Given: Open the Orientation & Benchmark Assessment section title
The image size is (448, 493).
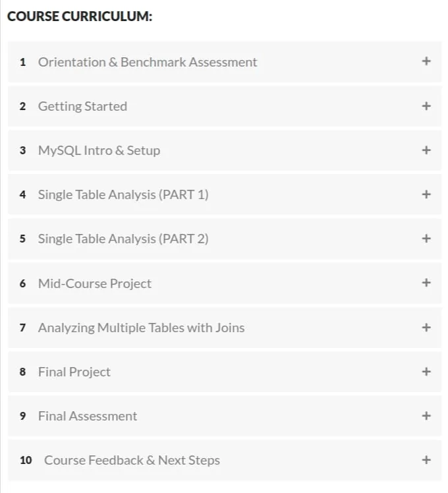Looking at the screenshot, I should coord(148,62).
